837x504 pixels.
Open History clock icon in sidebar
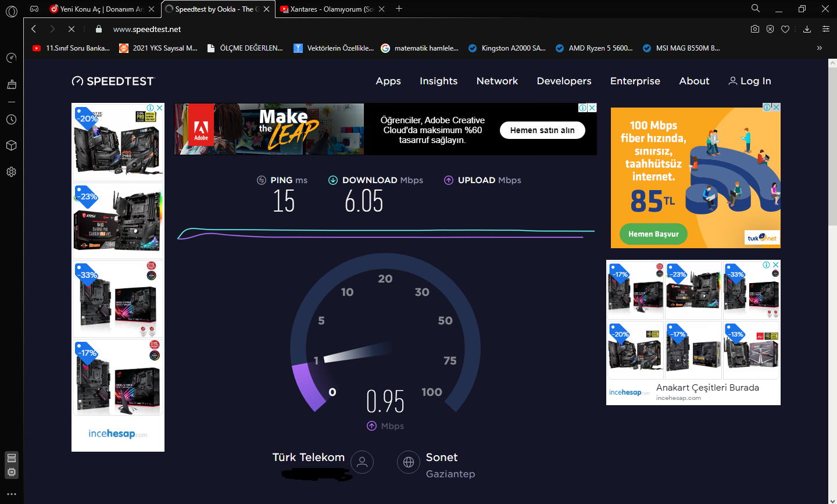(12, 119)
